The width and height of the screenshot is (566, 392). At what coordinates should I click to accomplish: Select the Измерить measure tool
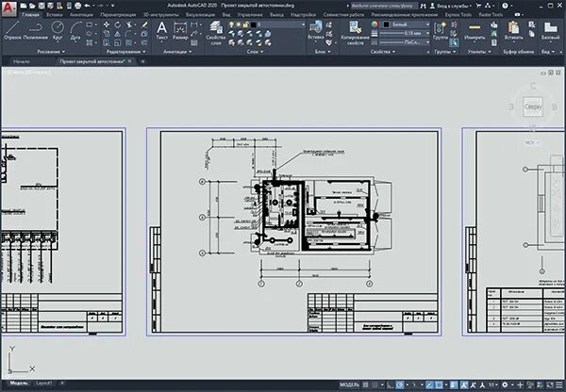pos(474,30)
